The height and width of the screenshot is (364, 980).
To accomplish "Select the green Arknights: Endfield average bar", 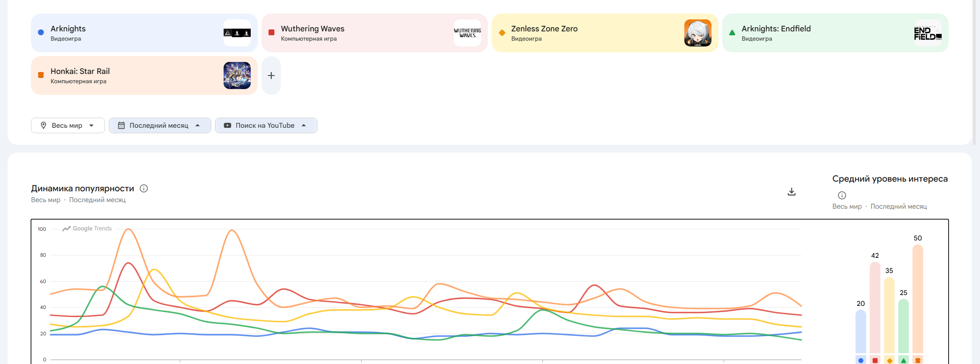I will [x=904, y=326].
